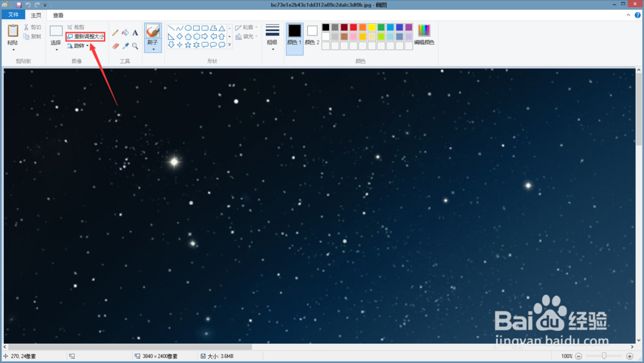Viewport: 644px width, 363px height.
Task: Click the Redo icon in title bar
Action: pyautogui.click(x=37, y=5)
